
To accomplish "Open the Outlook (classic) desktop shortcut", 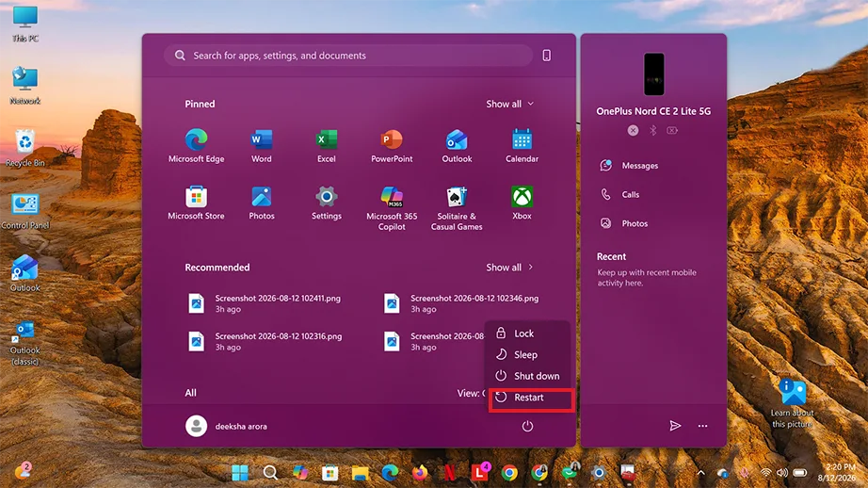I will pos(24,342).
